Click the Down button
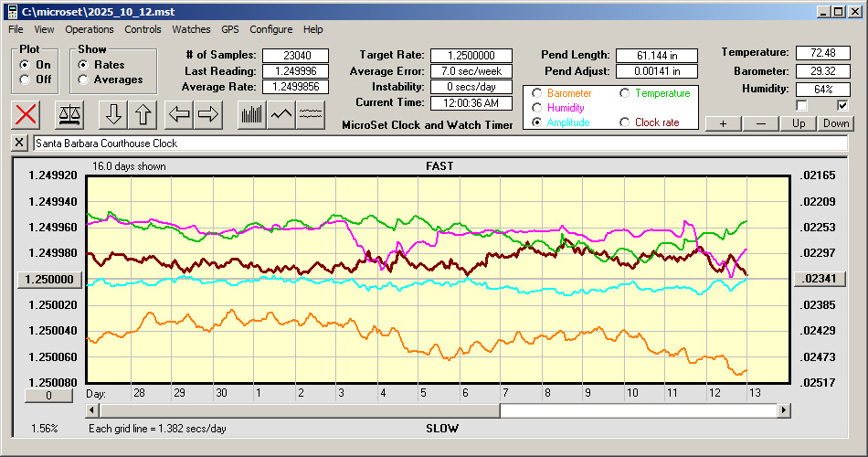This screenshot has height=457, width=868. click(x=836, y=123)
